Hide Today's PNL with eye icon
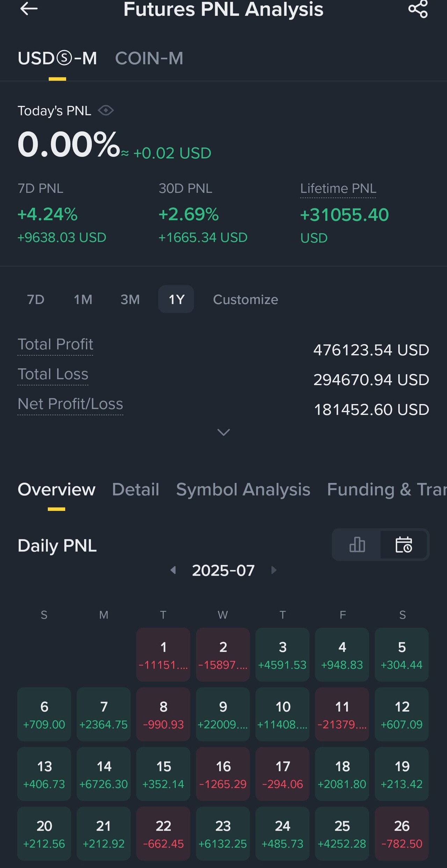 106,111
